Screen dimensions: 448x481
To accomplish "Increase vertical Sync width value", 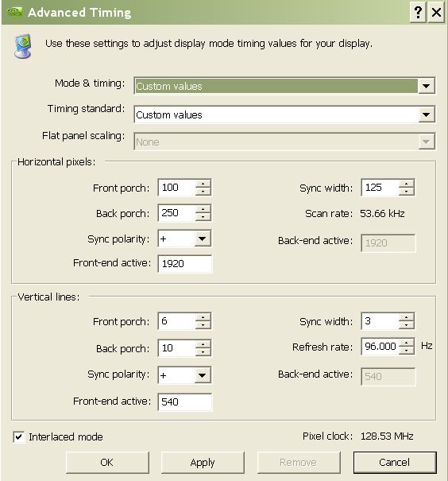I will coord(407,317).
